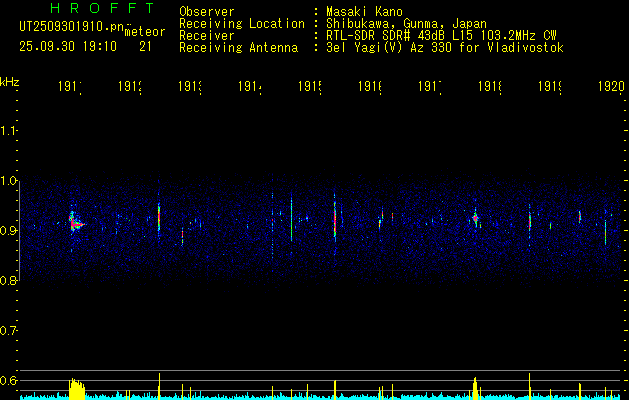Image resolution: width=629 pixels, height=400 pixels.
Task: Click the date stamp 25.09.30 19:10
Action: point(68,47)
